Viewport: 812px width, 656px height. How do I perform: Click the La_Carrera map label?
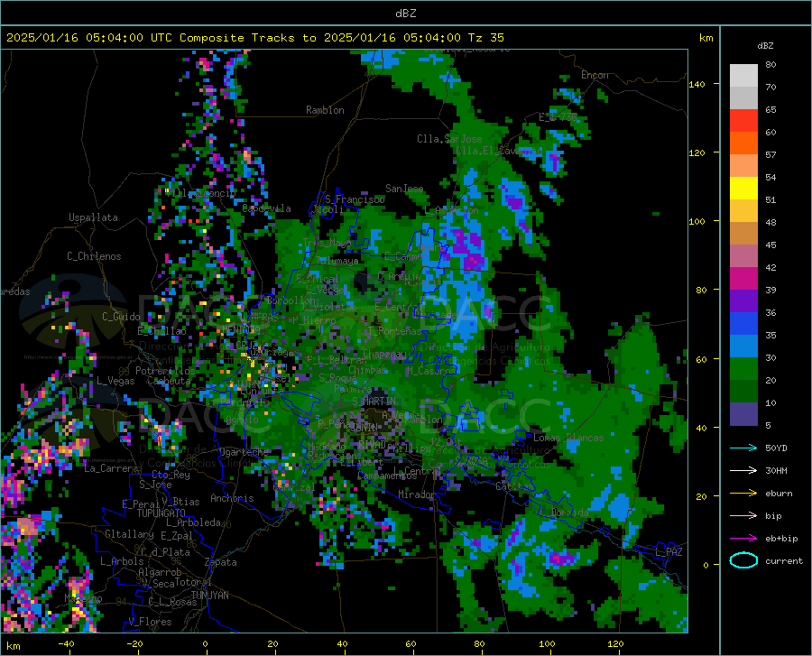coord(111,468)
